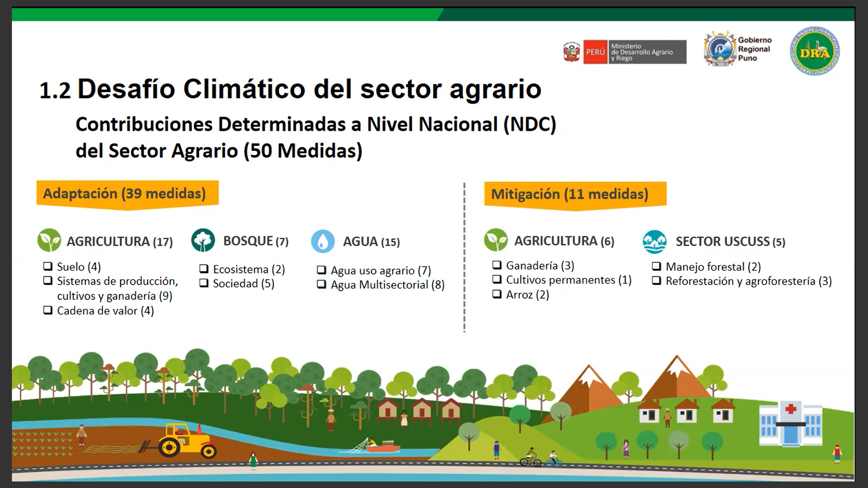Click the '1.2' section number
The width and height of the screenshot is (868, 488).
(55, 91)
